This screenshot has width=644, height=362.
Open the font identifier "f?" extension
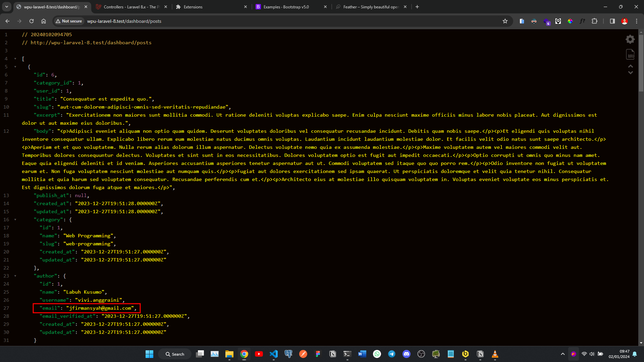pos(582,21)
